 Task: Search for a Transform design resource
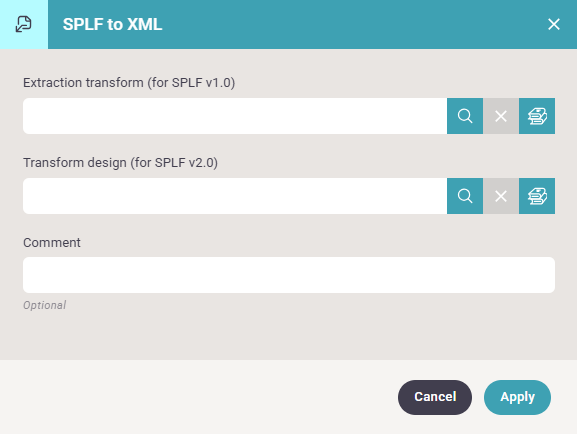coord(465,196)
